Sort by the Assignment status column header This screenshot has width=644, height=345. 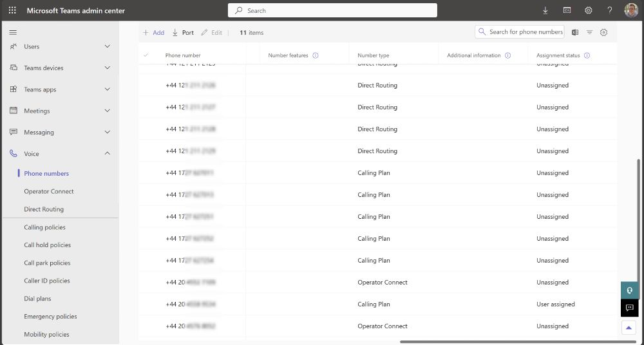click(x=558, y=55)
